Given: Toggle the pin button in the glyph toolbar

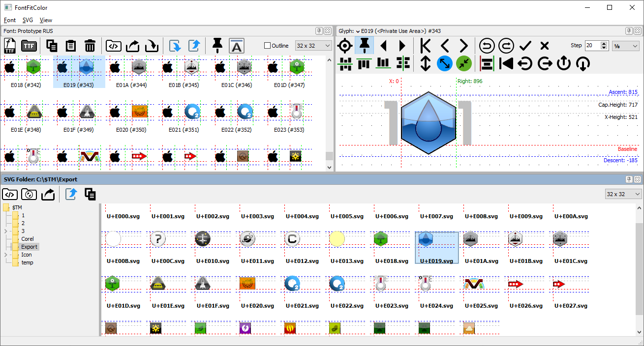Looking at the screenshot, I should pyautogui.click(x=364, y=45).
